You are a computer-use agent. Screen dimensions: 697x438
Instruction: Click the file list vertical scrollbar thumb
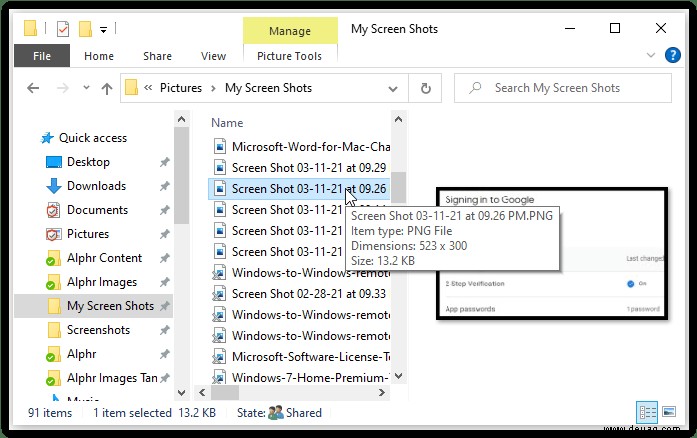click(398, 187)
